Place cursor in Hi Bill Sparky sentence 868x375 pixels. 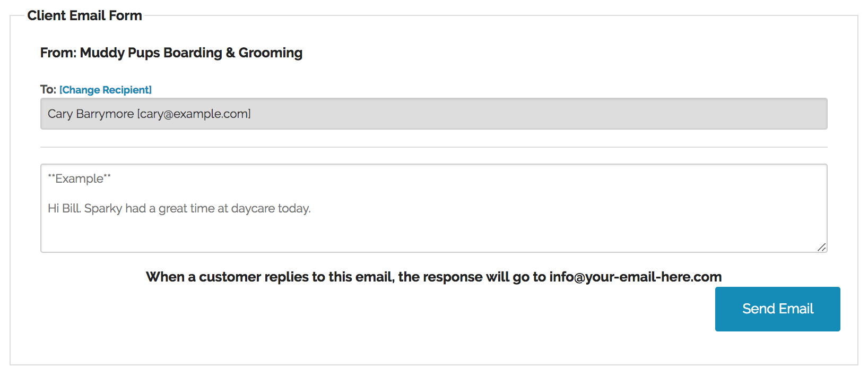179,208
